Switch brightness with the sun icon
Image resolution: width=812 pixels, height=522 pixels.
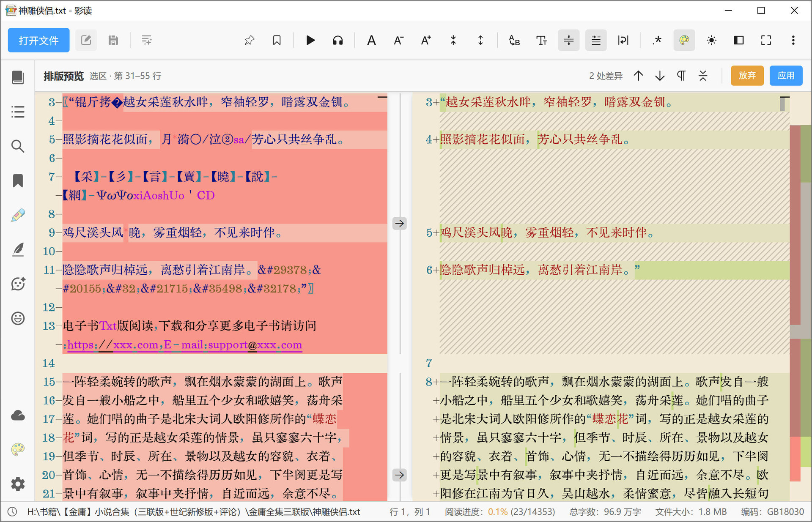pyautogui.click(x=711, y=41)
